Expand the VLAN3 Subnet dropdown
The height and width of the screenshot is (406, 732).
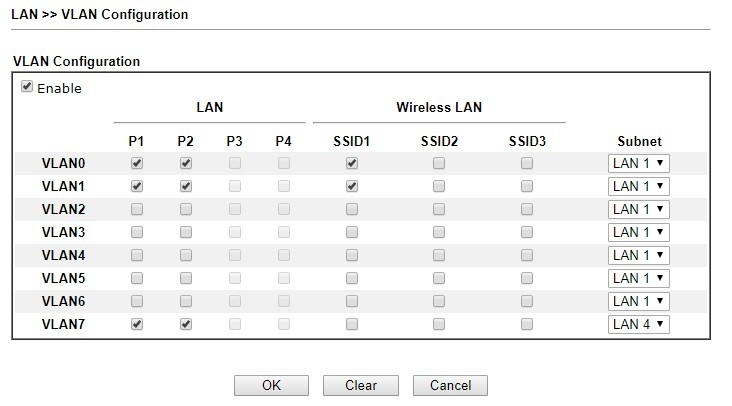(638, 232)
